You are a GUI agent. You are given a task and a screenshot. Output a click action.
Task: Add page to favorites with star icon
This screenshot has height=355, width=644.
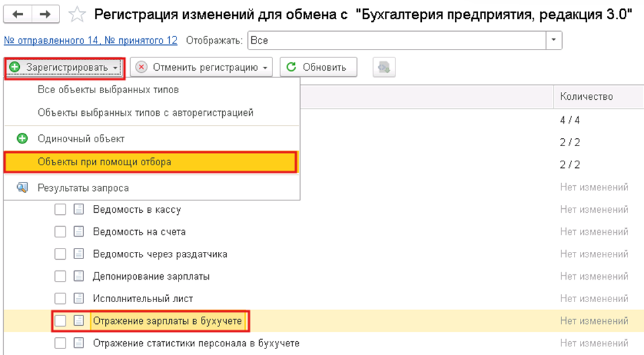tap(77, 15)
